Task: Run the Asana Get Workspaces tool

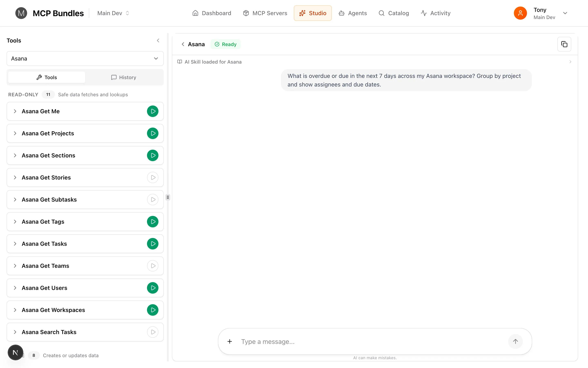Action: pos(153,310)
